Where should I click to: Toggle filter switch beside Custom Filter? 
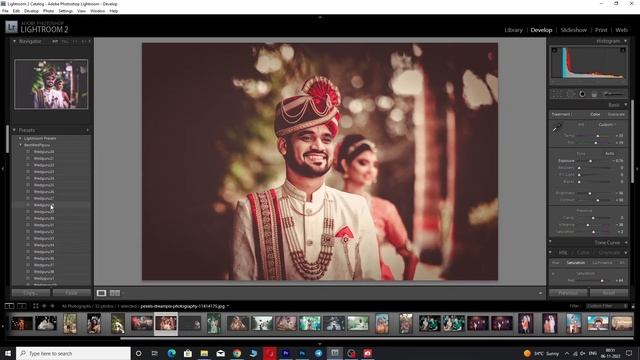click(x=633, y=306)
